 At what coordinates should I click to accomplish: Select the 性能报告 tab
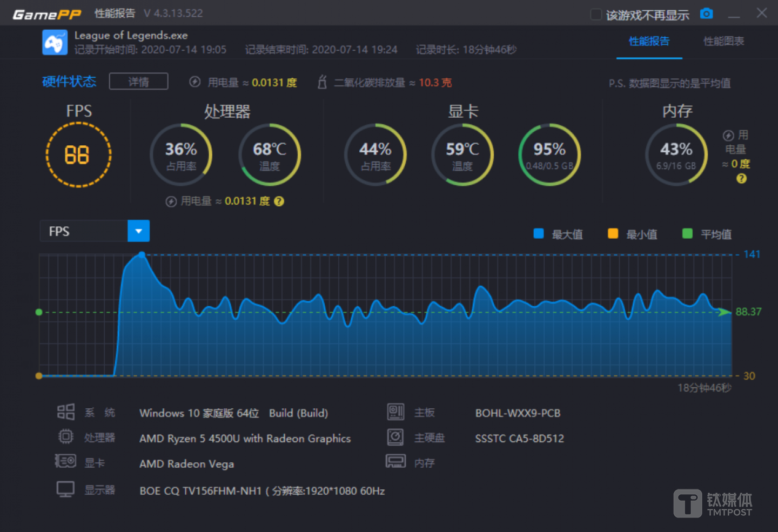pos(649,41)
